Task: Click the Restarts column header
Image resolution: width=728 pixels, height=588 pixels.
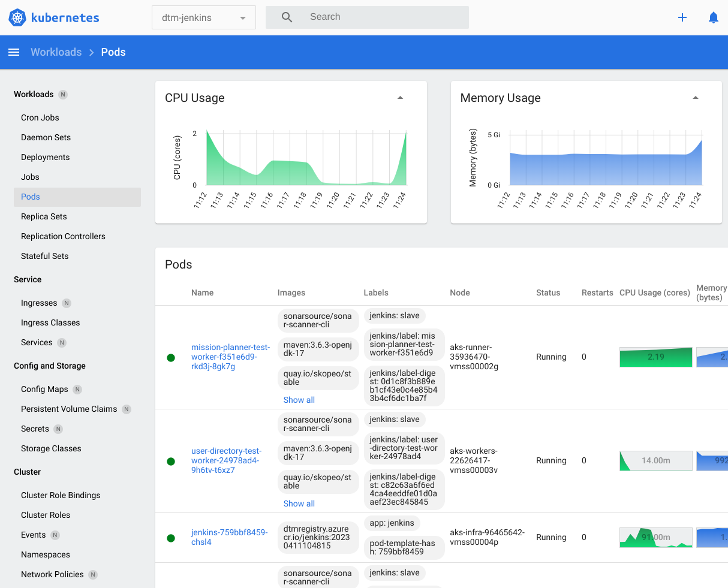Action: point(597,293)
